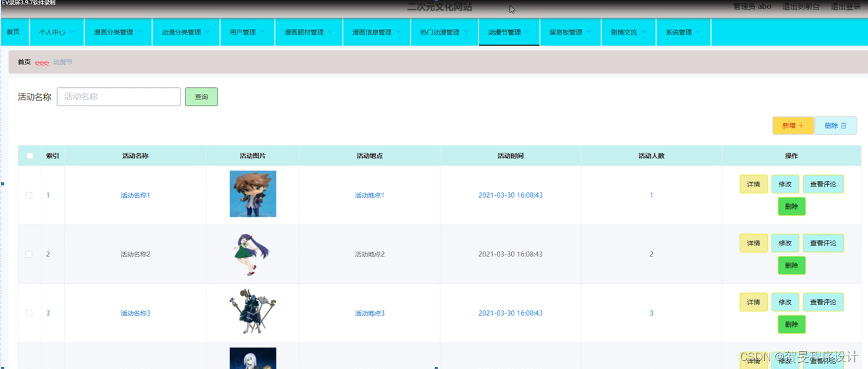Click green 删除 button for 活动名称1
Screen dimensions: 868x369
[x=791, y=206]
